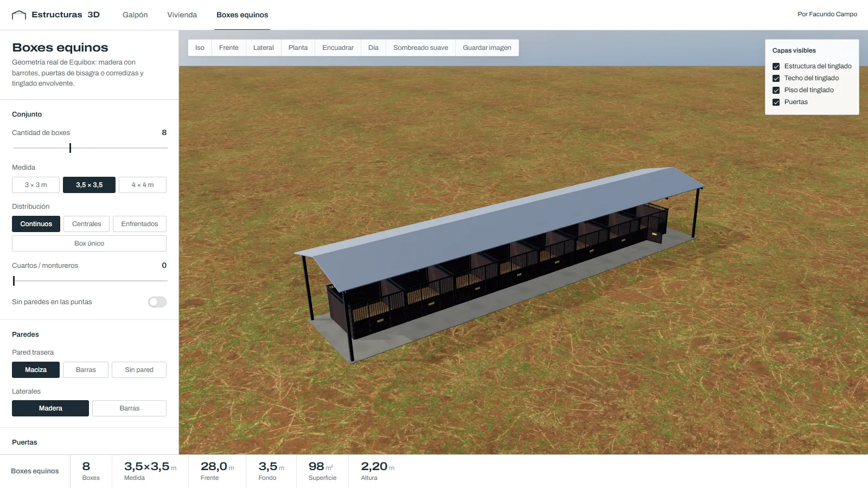Set Pared trasera to Maciza
Image resolution: width=868 pixels, height=488 pixels.
point(36,370)
